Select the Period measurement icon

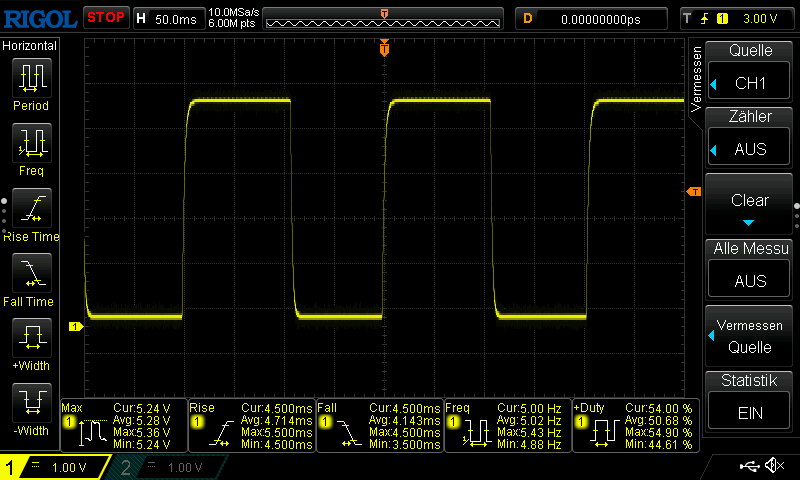(x=30, y=78)
